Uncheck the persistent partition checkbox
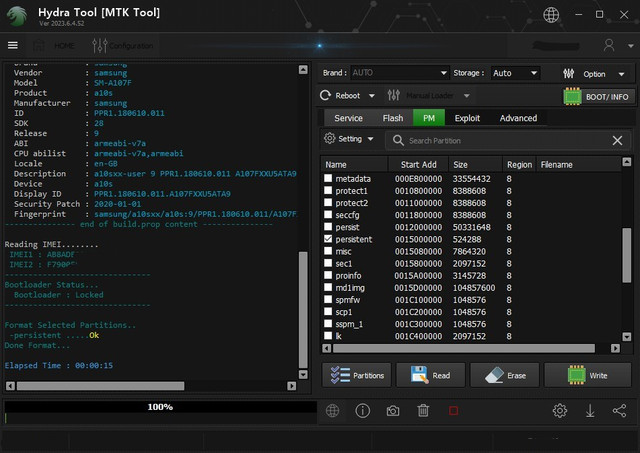The image size is (640, 453). coord(328,239)
